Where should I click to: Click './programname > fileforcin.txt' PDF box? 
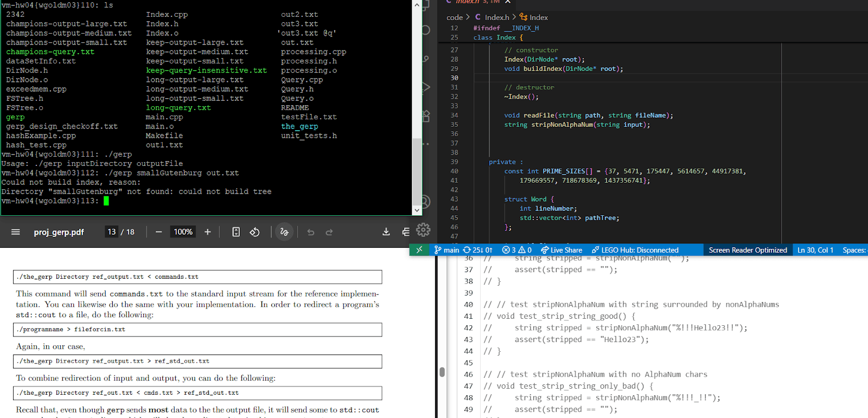[197, 330]
